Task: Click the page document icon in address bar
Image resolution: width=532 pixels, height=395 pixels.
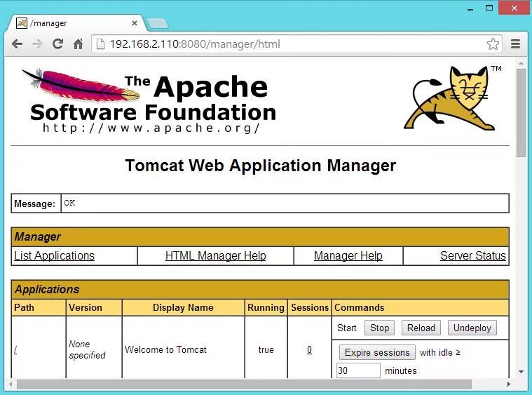Action: [100, 44]
